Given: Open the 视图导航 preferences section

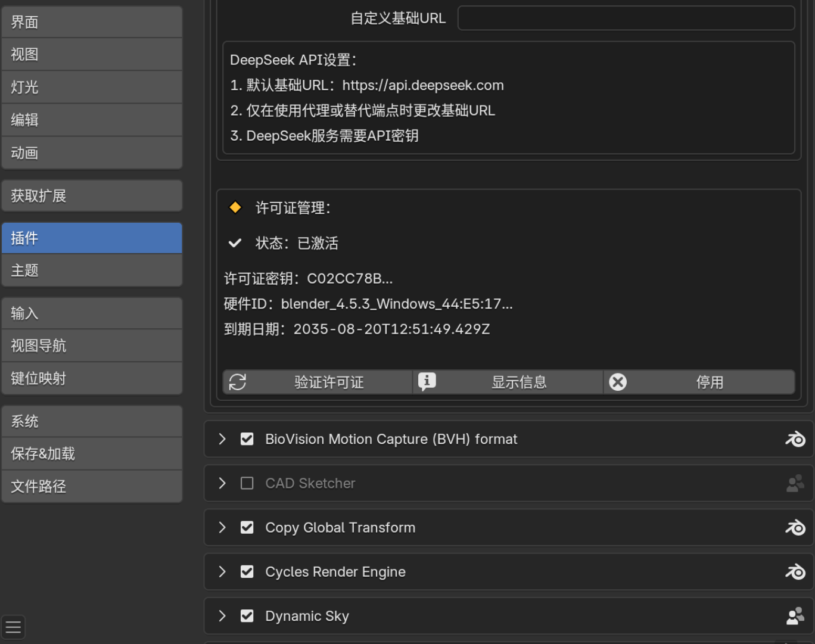Looking at the screenshot, I should (92, 346).
